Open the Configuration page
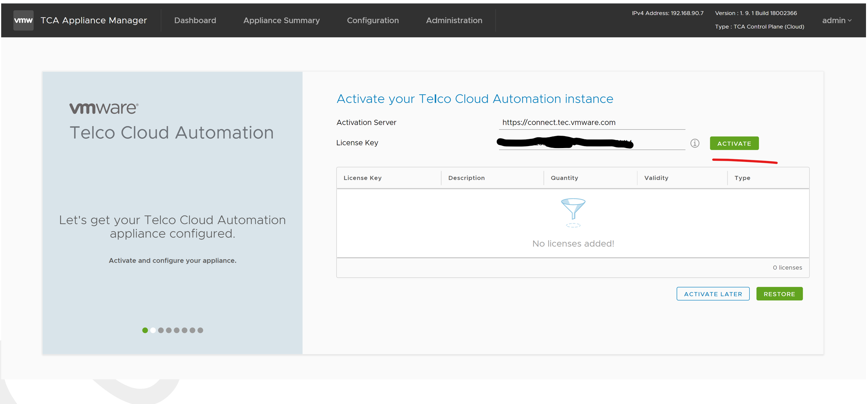The image size is (868, 404). point(373,20)
